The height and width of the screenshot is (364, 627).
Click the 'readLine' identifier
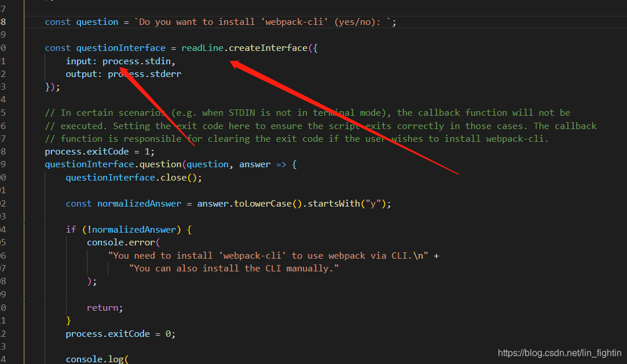point(202,48)
